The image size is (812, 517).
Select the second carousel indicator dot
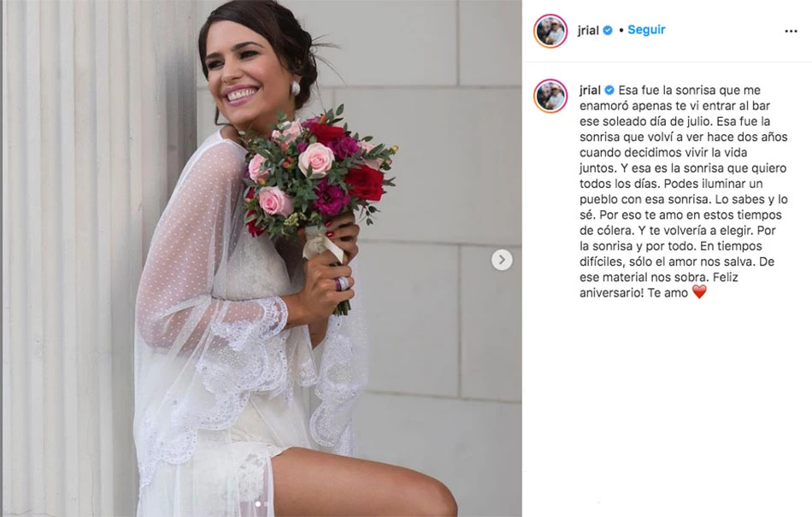(x=266, y=503)
